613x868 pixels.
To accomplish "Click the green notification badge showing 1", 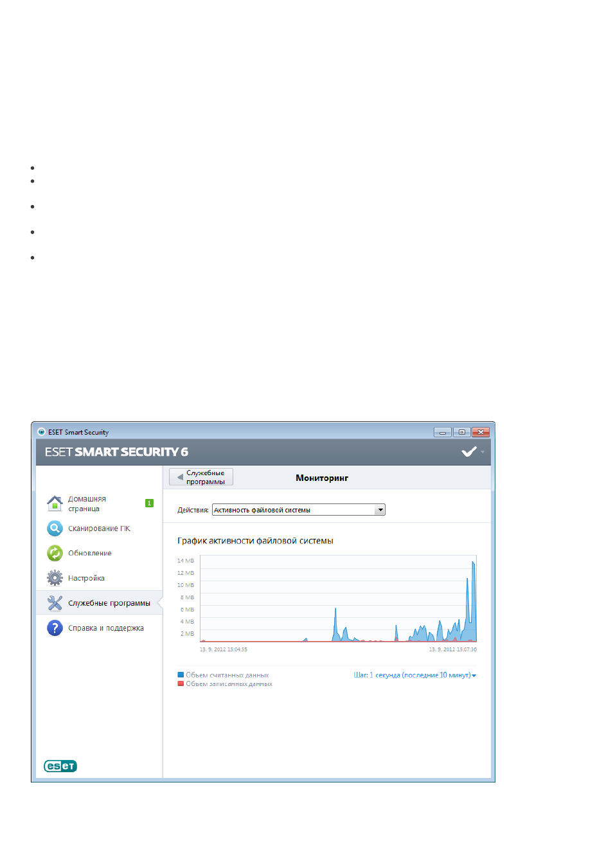I will 149,503.
